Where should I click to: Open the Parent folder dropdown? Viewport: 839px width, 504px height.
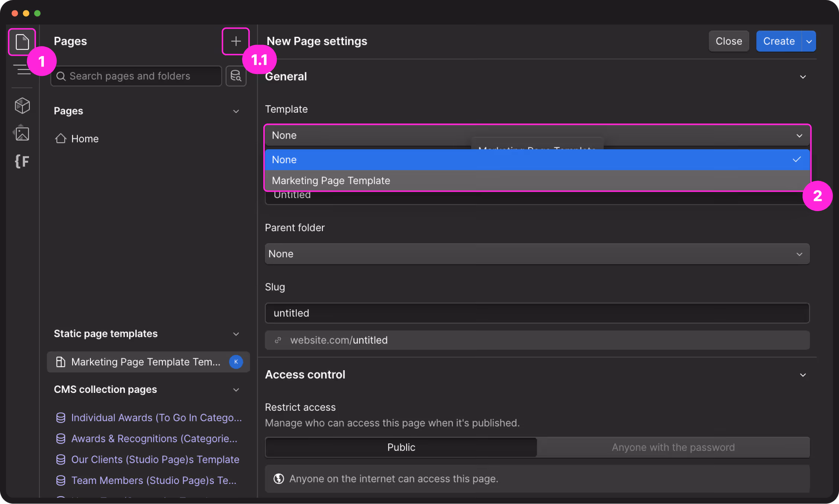537,253
